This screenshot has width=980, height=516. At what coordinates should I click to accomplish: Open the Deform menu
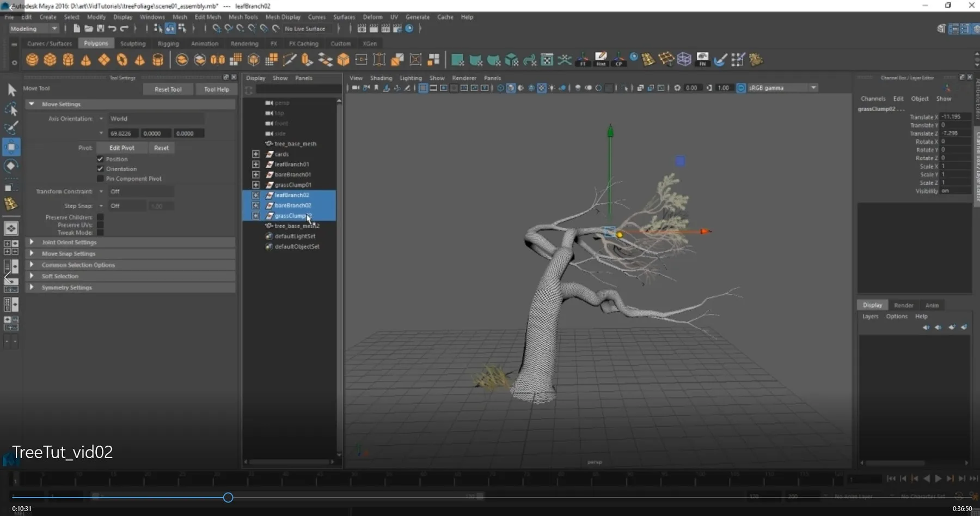click(372, 17)
